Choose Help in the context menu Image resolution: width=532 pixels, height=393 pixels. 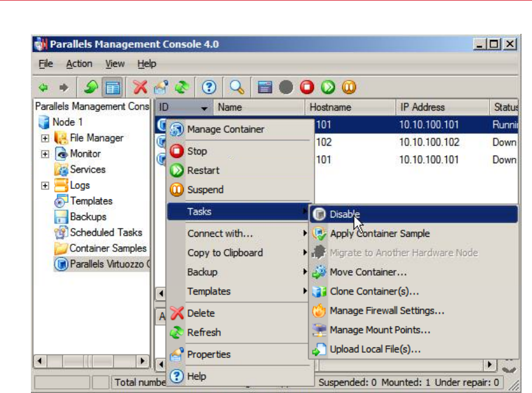pos(240,376)
